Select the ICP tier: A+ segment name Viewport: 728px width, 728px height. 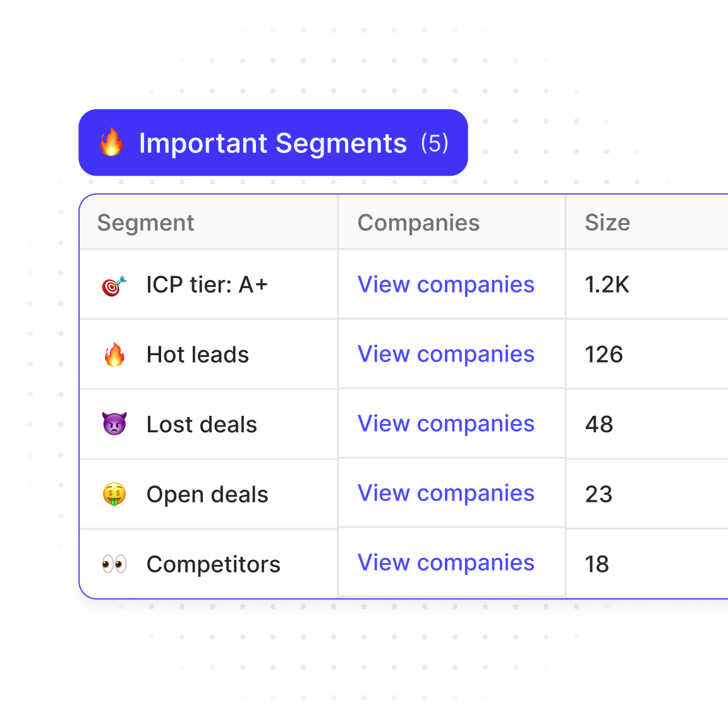(x=207, y=285)
